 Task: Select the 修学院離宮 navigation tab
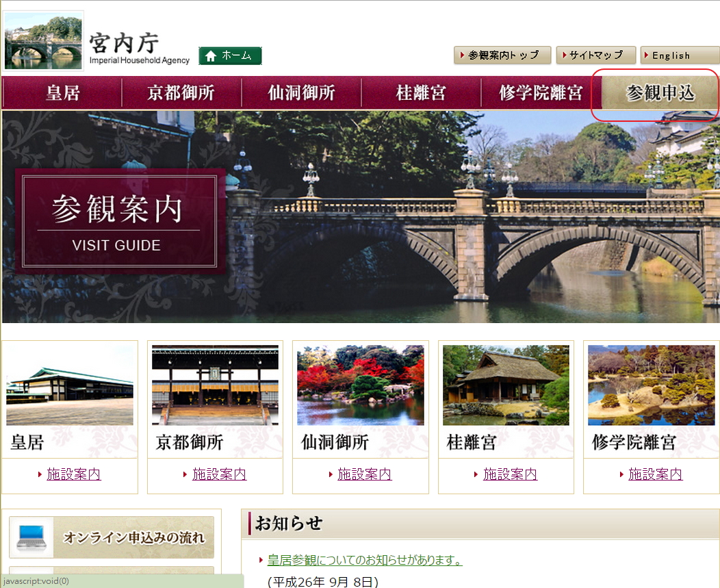(x=541, y=93)
